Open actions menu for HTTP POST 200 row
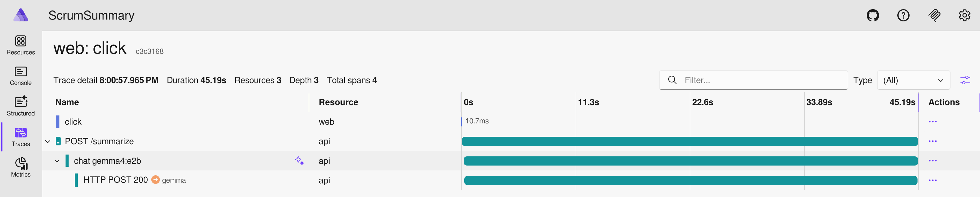 pos(933,180)
